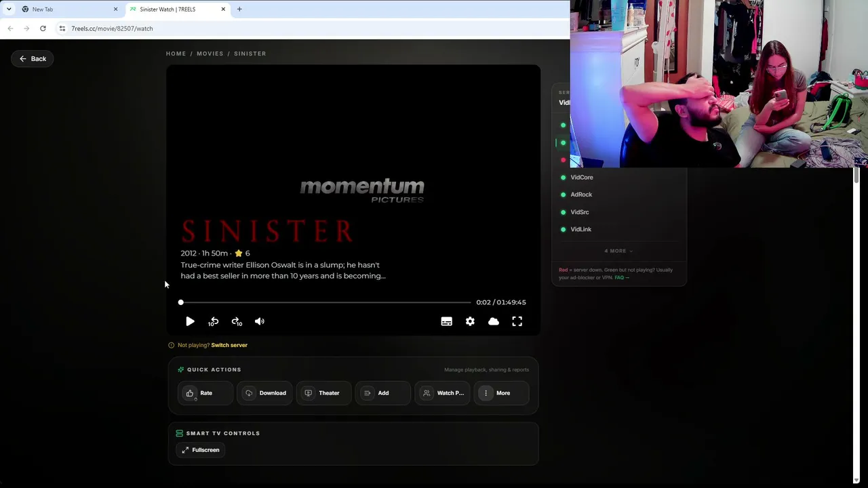Image resolution: width=868 pixels, height=488 pixels.
Task: Click the SINISTER breadcrumb
Action: coord(250,54)
